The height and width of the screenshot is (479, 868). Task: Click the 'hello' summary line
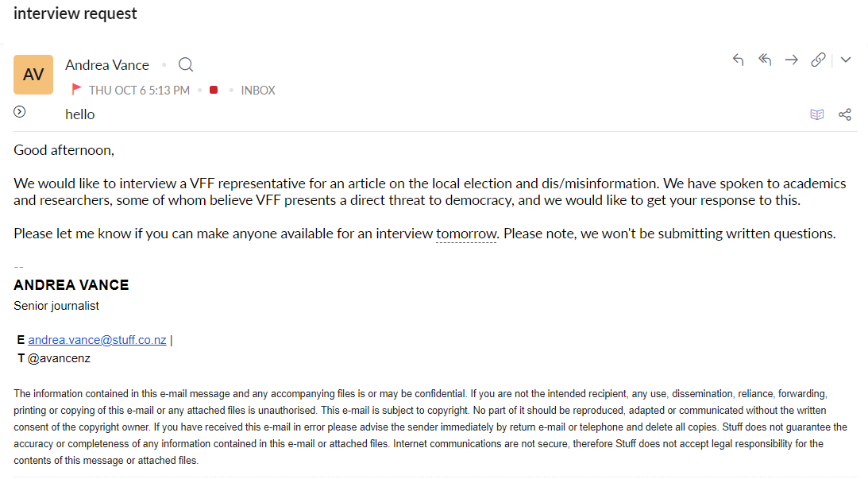pos(80,114)
